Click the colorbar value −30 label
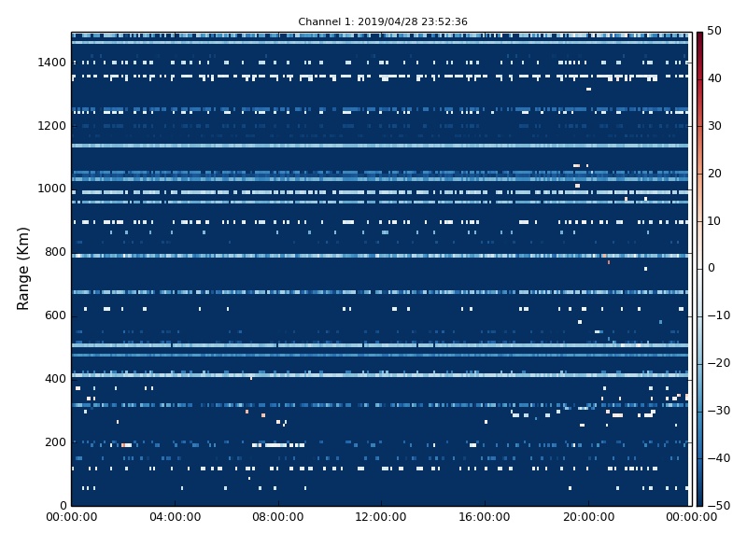 (x=719, y=411)
